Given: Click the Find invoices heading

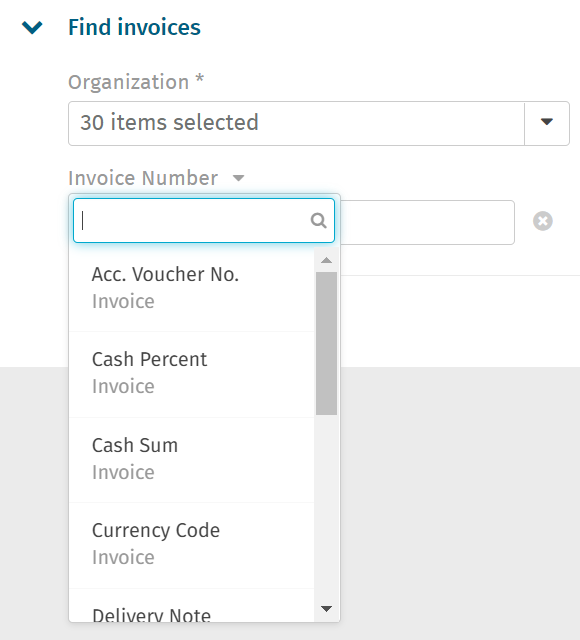Looking at the screenshot, I should pyautogui.click(x=134, y=27).
